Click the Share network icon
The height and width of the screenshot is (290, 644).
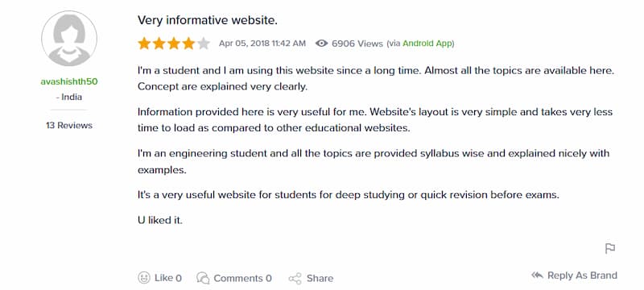pyautogui.click(x=295, y=279)
